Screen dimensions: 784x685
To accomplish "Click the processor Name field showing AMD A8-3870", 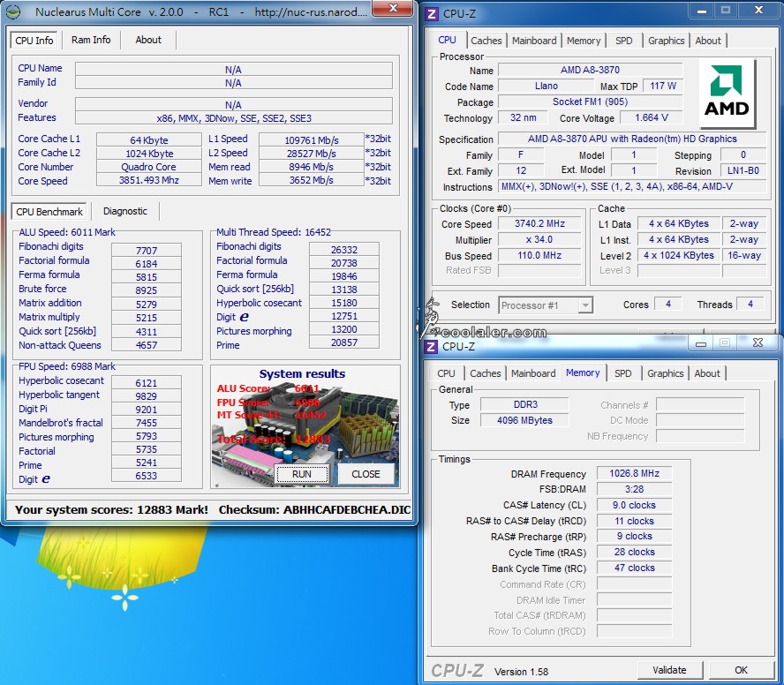I will [x=590, y=70].
